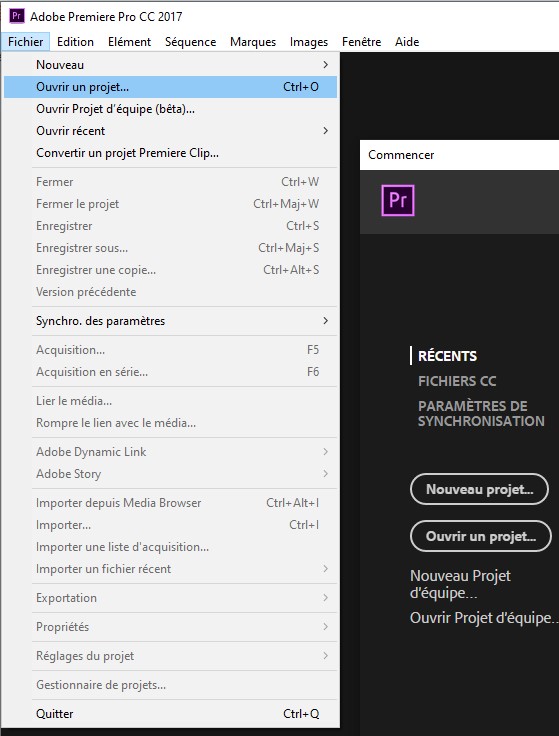
Task: Select Ouvrir Projet d'équipe (bêta)... menu item
Action: pyautogui.click(x=170, y=109)
